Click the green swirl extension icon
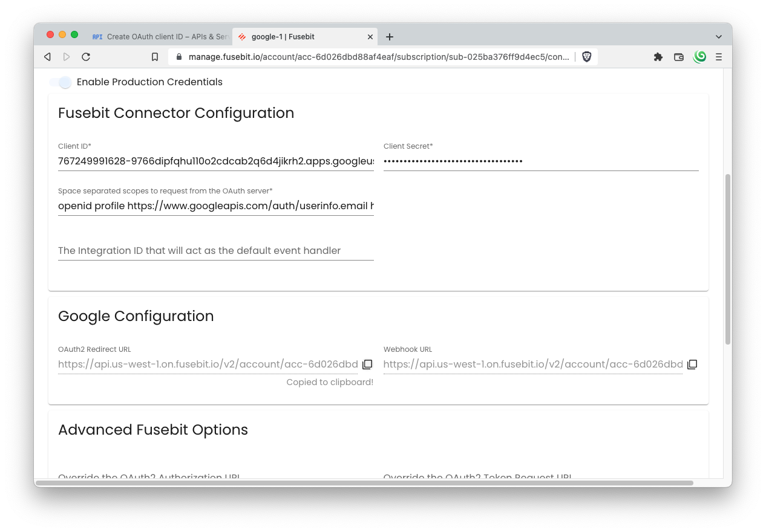766x532 pixels. tap(699, 57)
